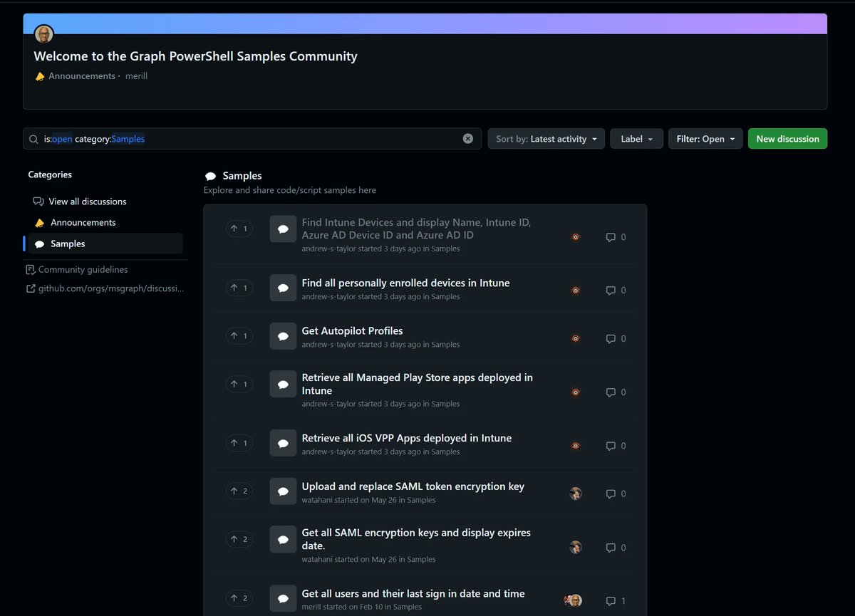Select the Samples category in sidebar
Screen dimensions: 855x616
click(x=104, y=244)
